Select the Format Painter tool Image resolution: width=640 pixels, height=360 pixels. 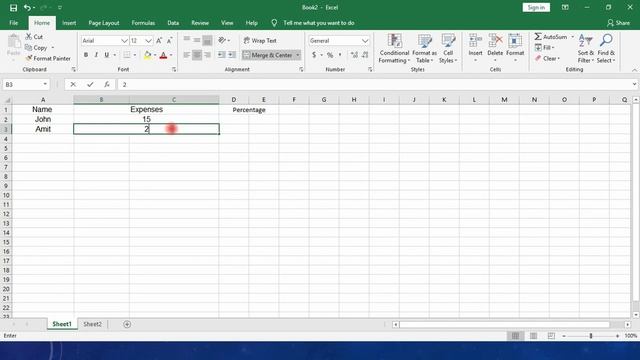pos(48,58)
